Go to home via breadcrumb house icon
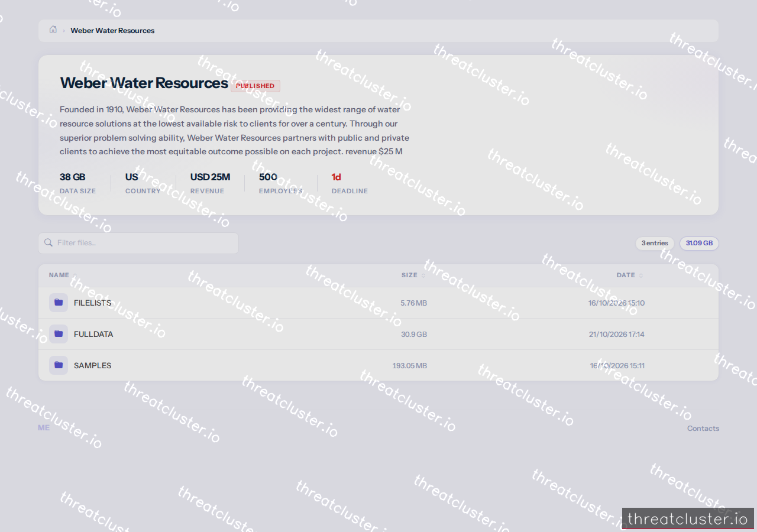Screen dimensions: 757x532 coord(53,30)
